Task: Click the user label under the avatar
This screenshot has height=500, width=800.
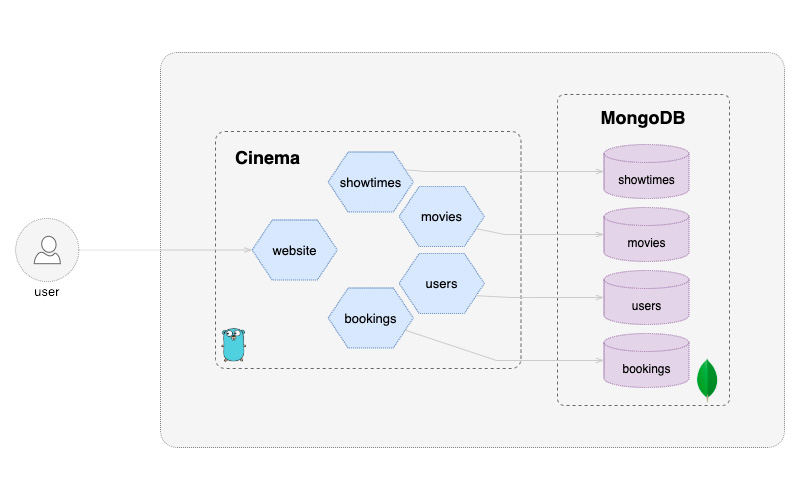Action: (x=47, y=292)
